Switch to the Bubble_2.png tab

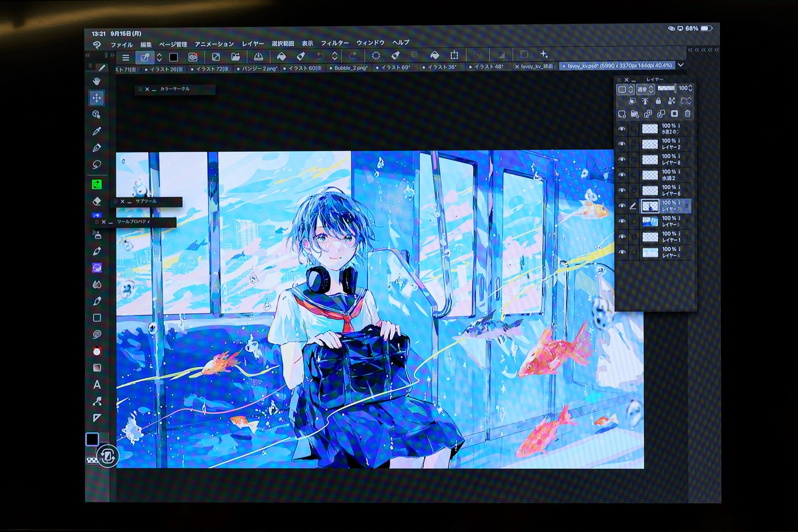tap(351, 68)
